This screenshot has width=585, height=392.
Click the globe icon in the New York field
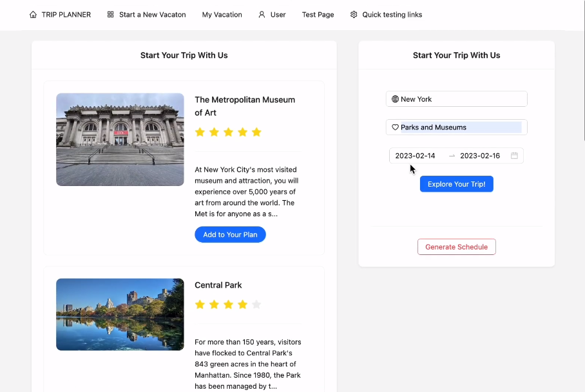click(395, 99)
